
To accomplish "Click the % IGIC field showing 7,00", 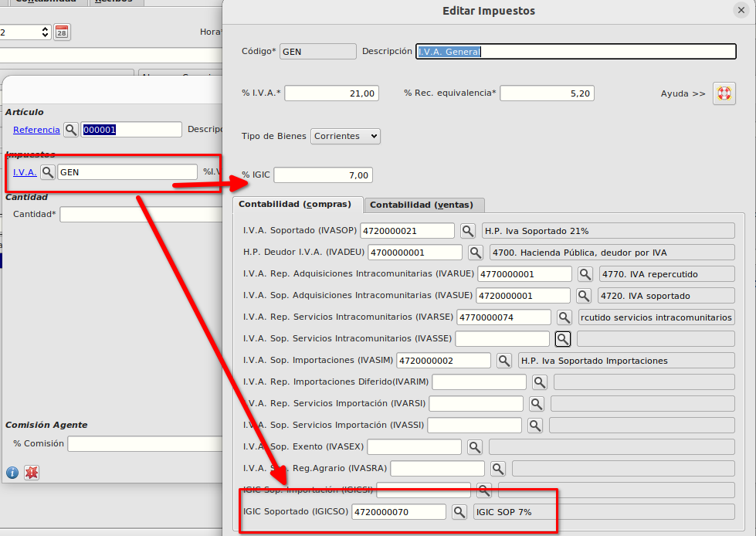I will pos(323,175).
